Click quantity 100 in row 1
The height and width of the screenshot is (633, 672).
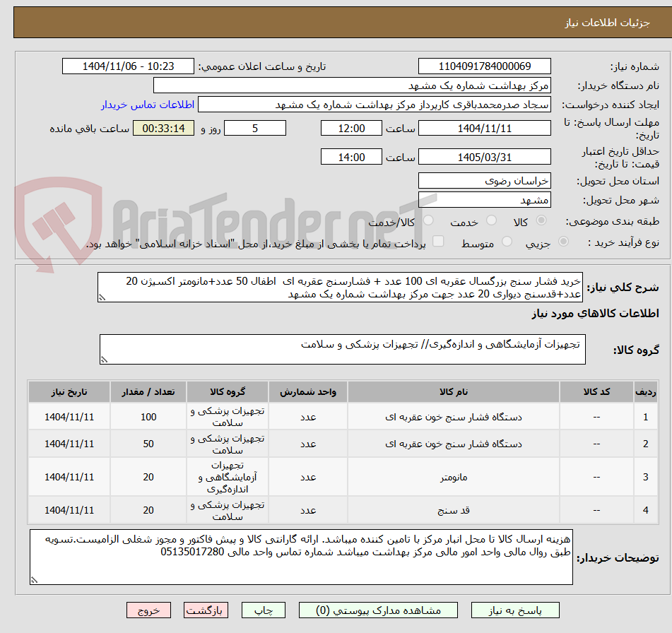click(x=148, y=417)
